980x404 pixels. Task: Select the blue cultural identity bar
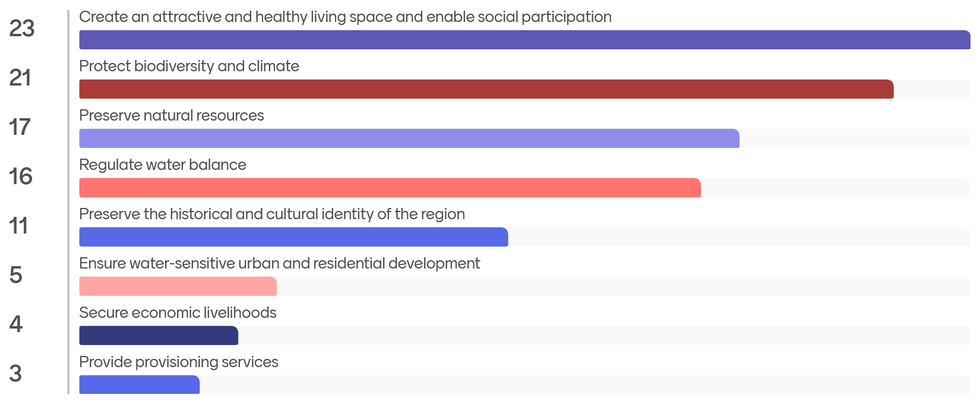tap(293, 237)
